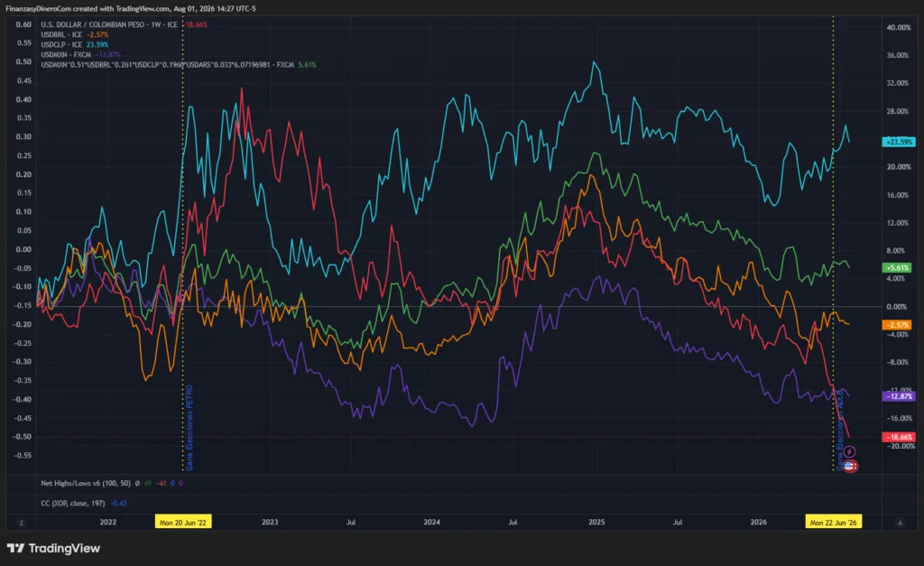Select the U.S. DOLLAR / COLOMBIAN PESO legend
The image size is (924, 566).
109,24
